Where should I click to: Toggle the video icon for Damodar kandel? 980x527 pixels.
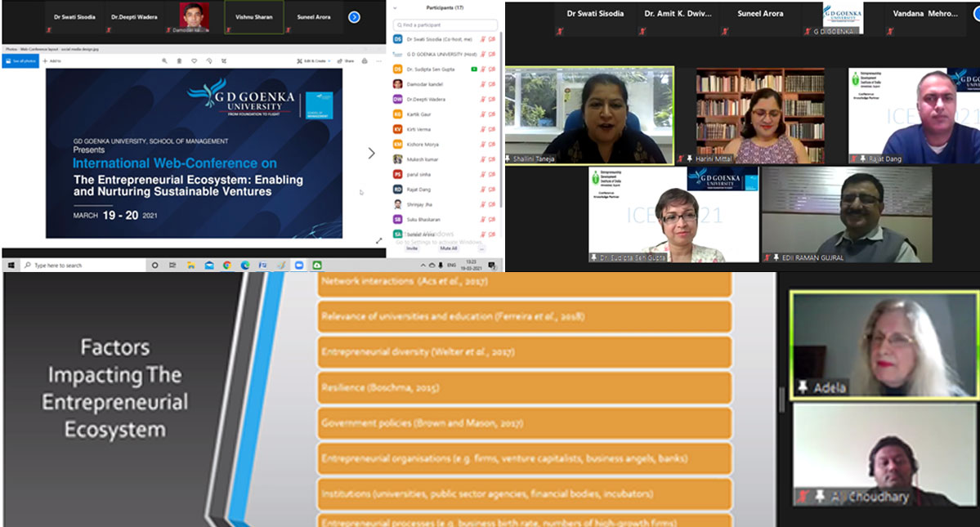click(492, 84)
